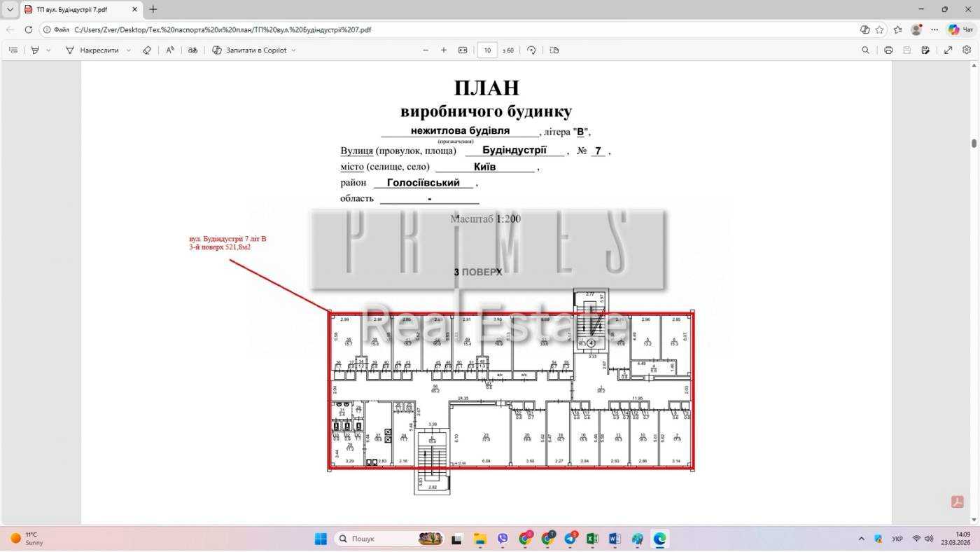Open PDF viewer settings gear
The width and height of the screenshot is (980, 552).
[x=967, y=50]
